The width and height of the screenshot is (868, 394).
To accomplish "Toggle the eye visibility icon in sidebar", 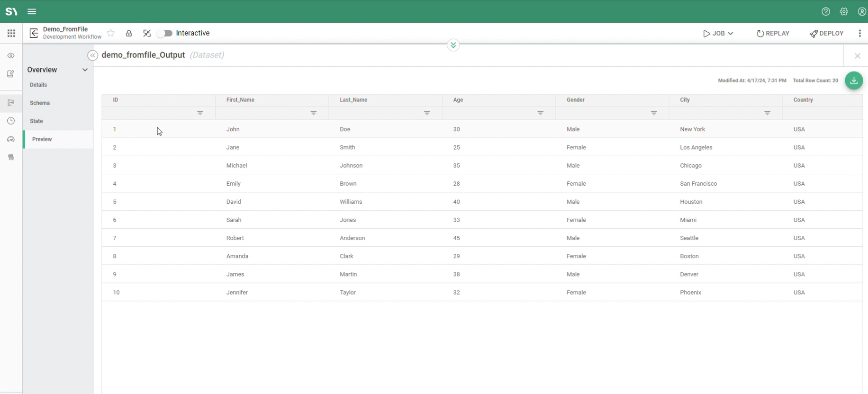I will [x=11, y=56].
